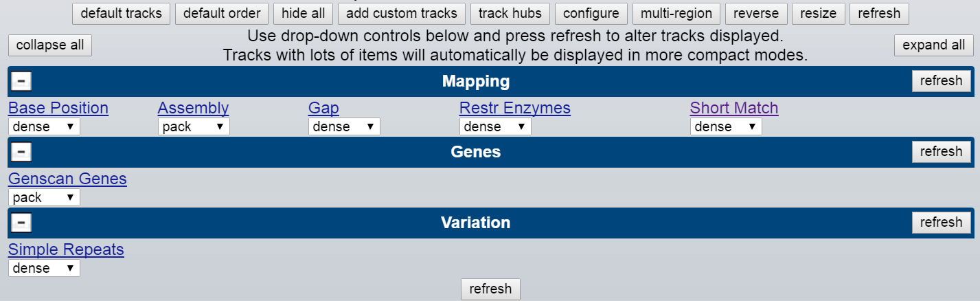The width and height of the screenshot is (980, 301).
Task: Open the Gap track visibility dropdown
Action: [x=344, y=126]
